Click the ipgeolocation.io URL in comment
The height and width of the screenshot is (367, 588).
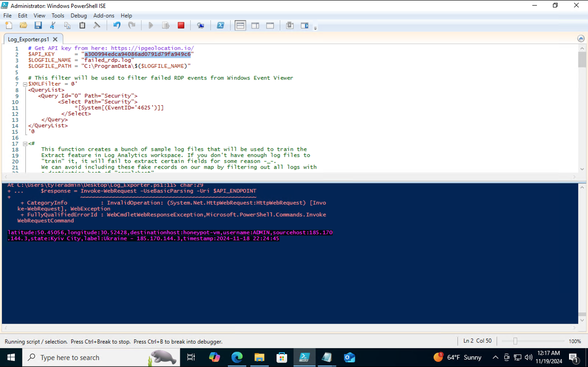pyautogui.click(x=152, y=48)
